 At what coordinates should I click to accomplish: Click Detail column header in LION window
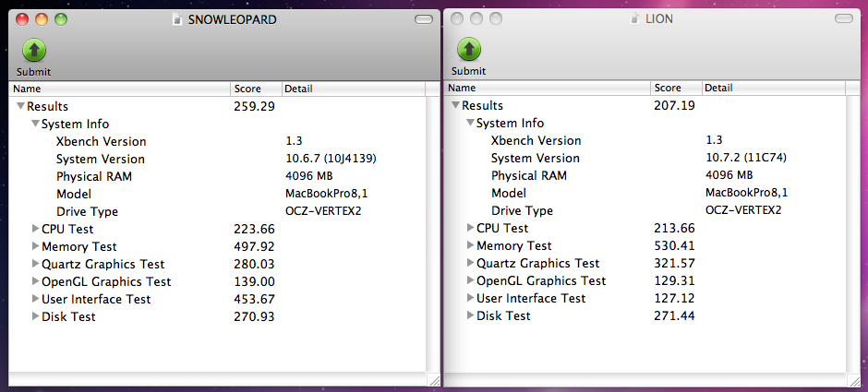coord(773,88)
